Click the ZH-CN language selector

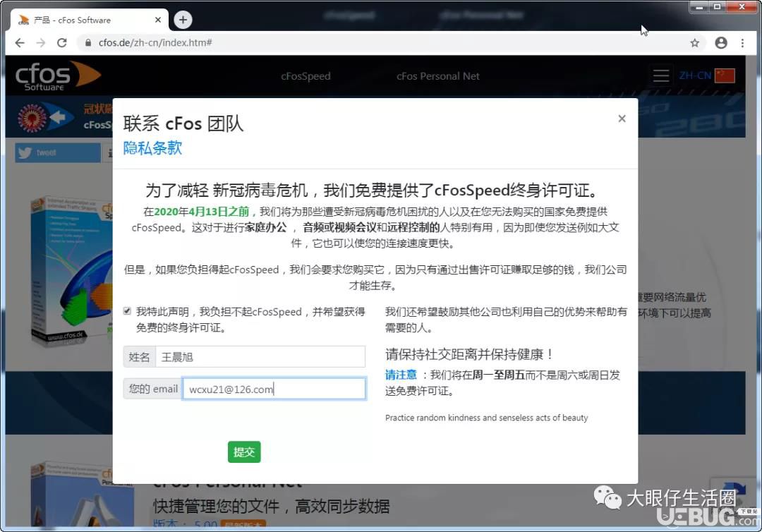(696, 75)
